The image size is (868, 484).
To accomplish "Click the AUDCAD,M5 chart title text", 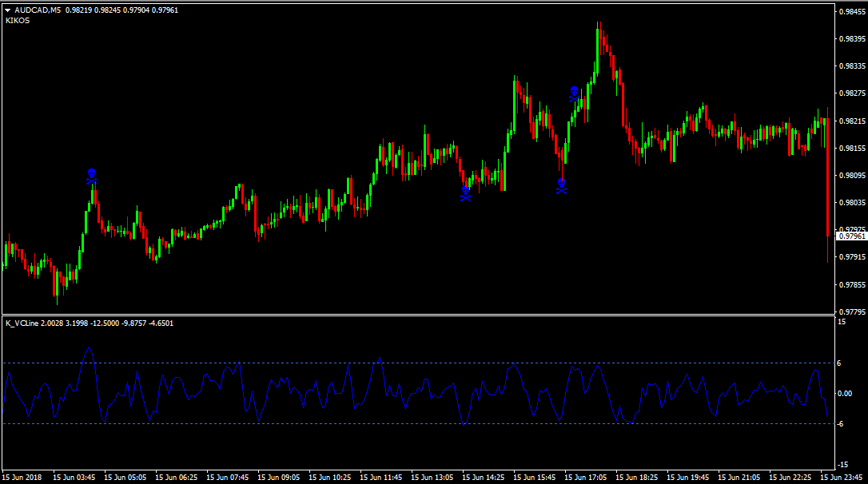I will click(37, 10).
